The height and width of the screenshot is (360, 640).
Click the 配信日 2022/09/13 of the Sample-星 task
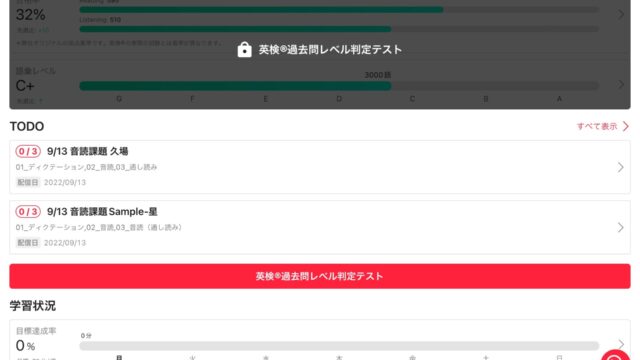[x=51, y=243]
